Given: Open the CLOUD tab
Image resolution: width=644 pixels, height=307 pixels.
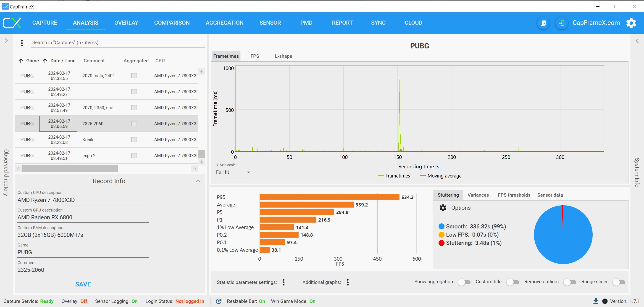Looking at the screenshot, I should (x=413, y=23).
